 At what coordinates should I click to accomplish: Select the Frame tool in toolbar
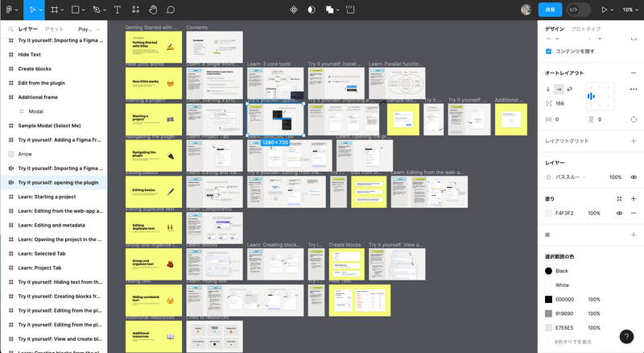54,10
